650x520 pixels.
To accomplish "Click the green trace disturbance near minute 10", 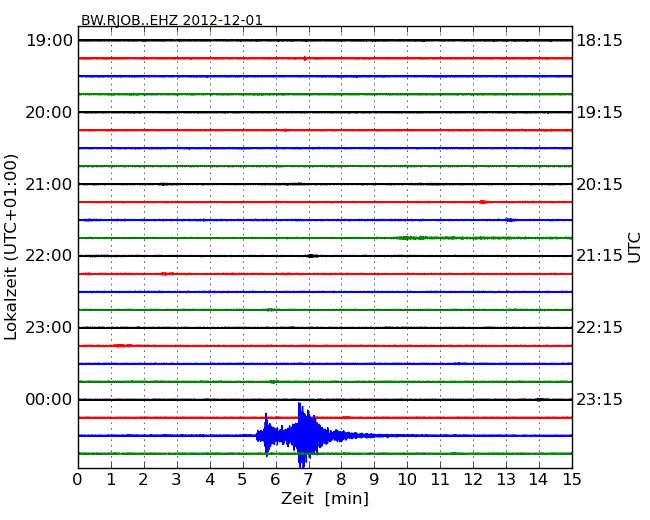I will coord(410,238).
